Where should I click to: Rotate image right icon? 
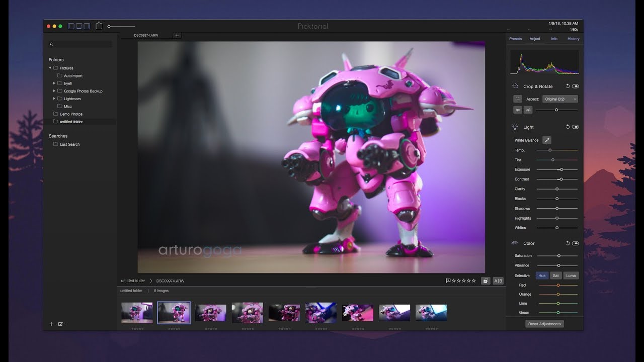click(528, 110)
